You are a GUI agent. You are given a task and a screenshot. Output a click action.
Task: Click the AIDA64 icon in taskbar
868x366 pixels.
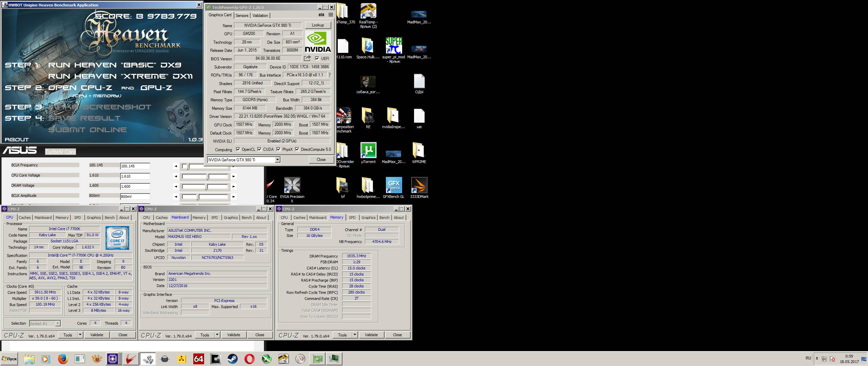pos(198,359)
